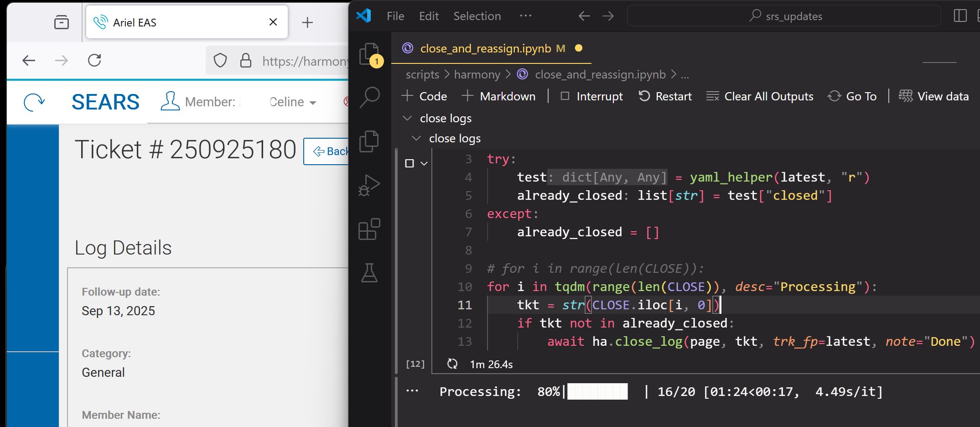Toggle the VS Code layout panel icon

click(x=960, y=16)
